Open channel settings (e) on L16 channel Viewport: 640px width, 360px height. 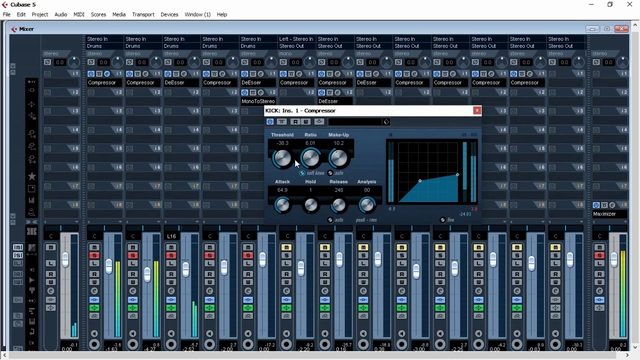coord(171,291)
